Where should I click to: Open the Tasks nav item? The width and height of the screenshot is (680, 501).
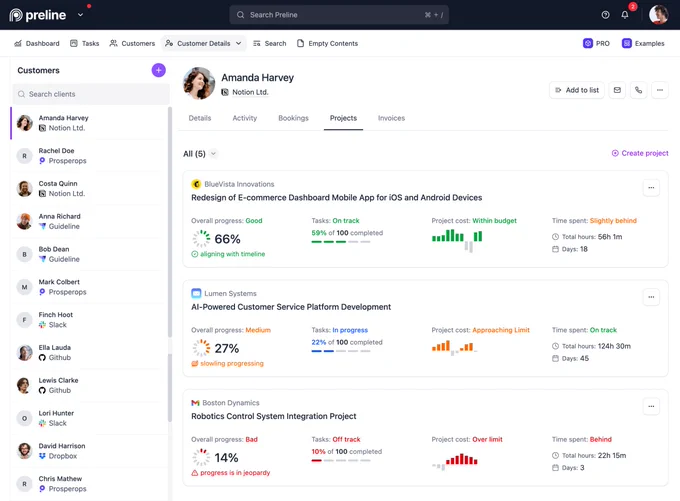point(85,43)
